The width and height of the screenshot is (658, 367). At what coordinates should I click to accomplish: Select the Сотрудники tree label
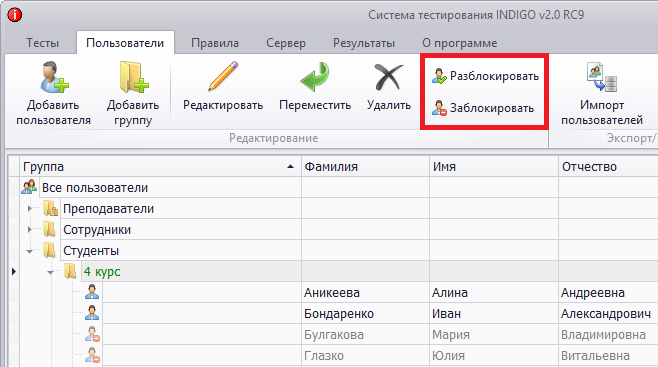97,230
